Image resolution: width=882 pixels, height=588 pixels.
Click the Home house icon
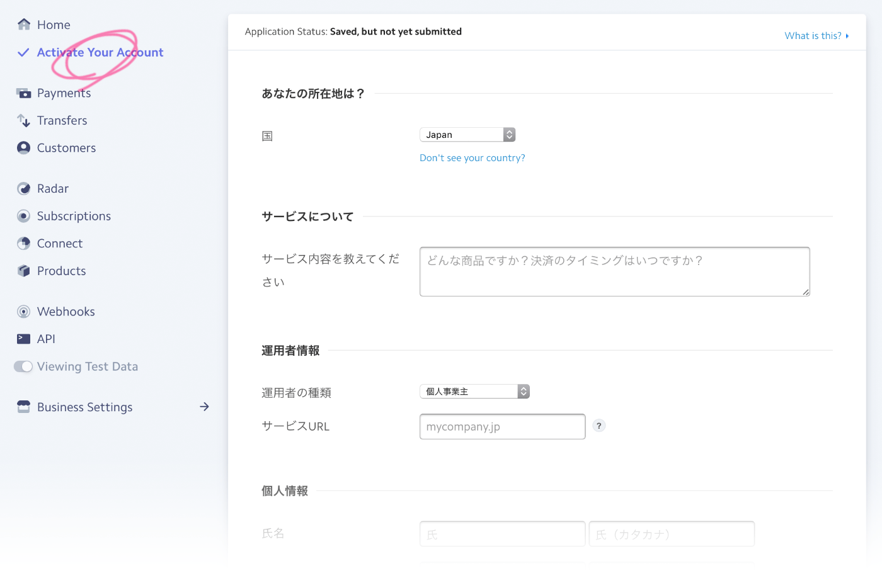(24, 25)
